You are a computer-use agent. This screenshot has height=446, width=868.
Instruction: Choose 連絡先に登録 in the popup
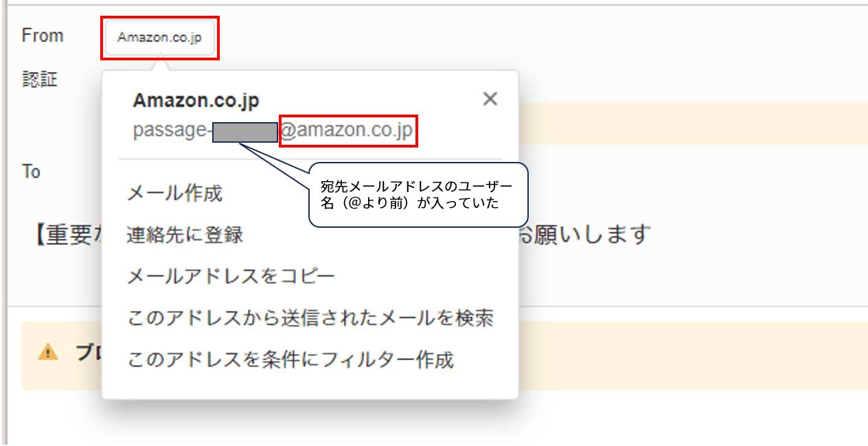tap(185, 235)
